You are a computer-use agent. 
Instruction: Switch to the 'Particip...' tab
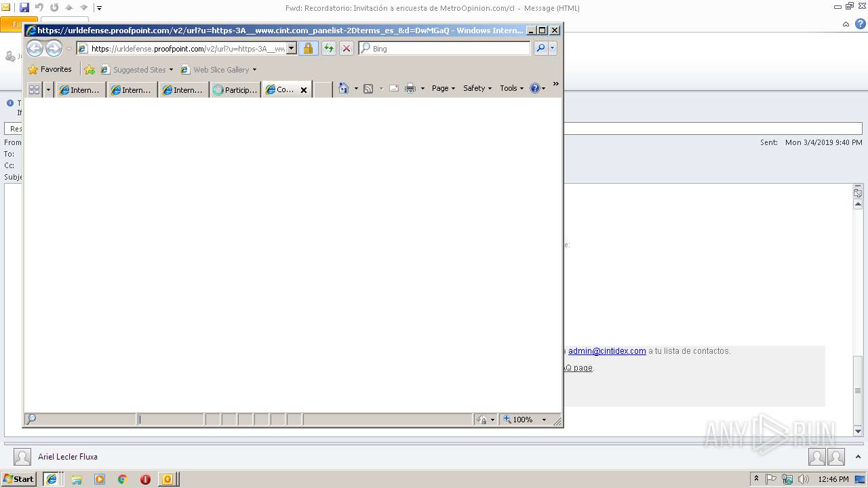(235, 90)
